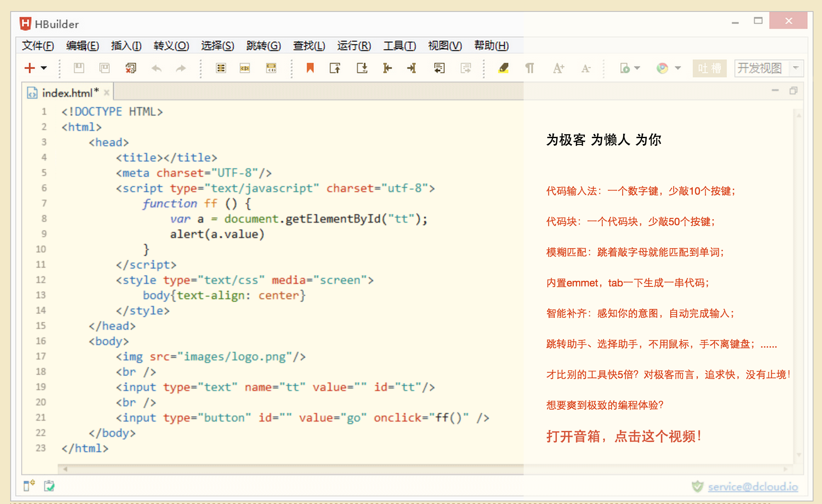
Task: Click the bottom-left new view icon
Action: tap(29, 485)
